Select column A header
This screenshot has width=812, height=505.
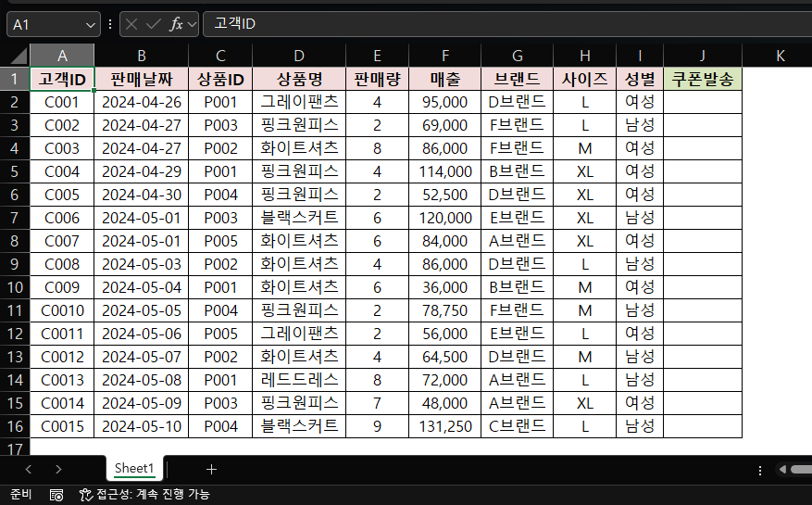[x=62, y=55]
